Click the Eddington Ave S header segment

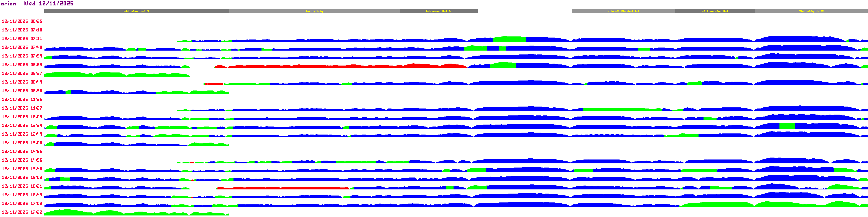[x=438, y=11]
